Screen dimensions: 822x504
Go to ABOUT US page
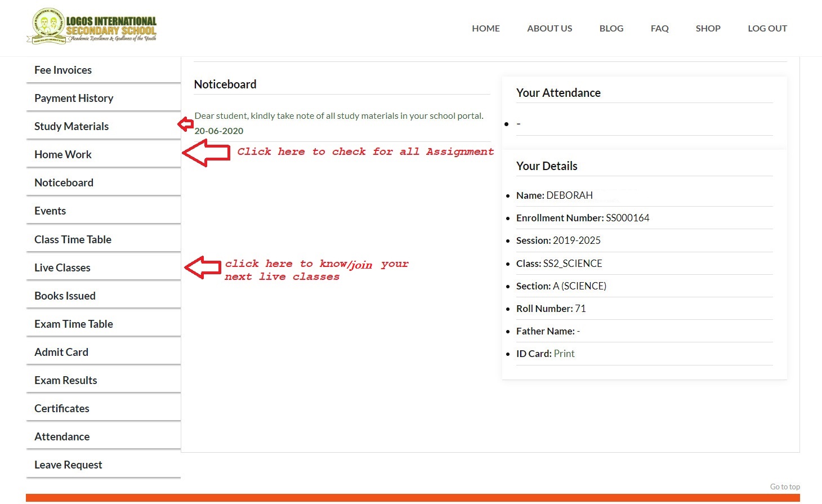(550, 28)
